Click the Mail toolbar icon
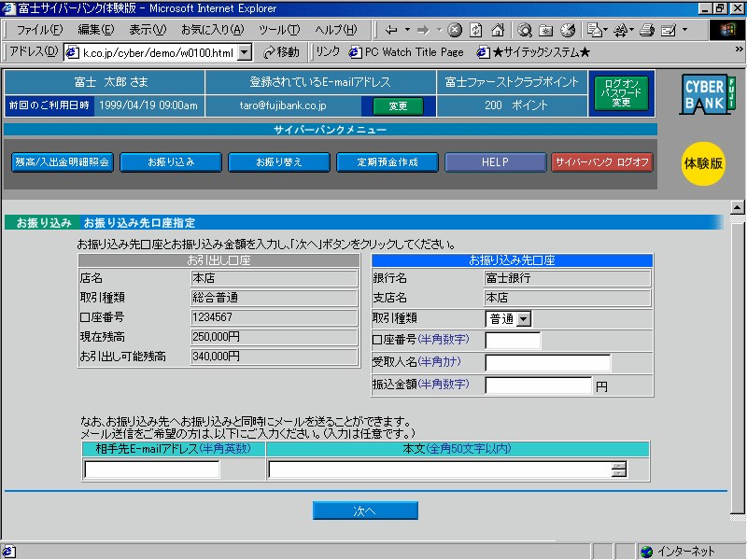Image resolution: width=747 pixels, height=560 pixels. click(594, 30)
